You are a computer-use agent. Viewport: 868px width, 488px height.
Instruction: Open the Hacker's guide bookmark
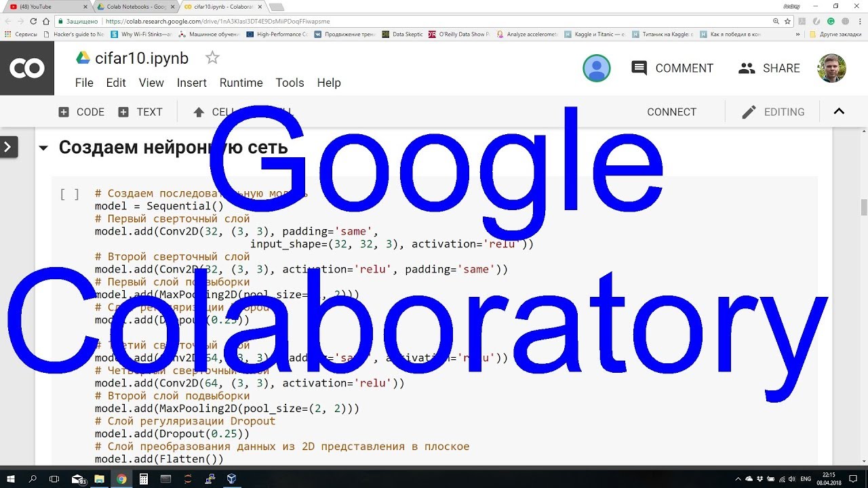coord(73,34)
